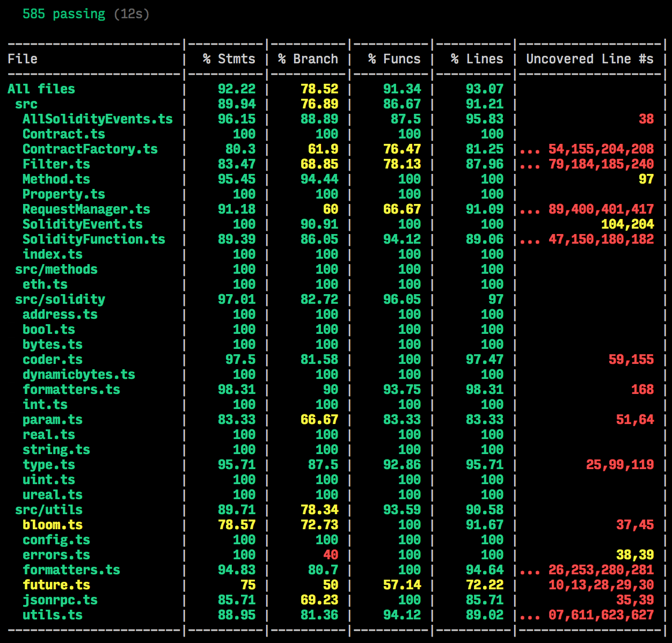
Task: Select the RequestManager.ts file name
Action: tap(86, 209)
